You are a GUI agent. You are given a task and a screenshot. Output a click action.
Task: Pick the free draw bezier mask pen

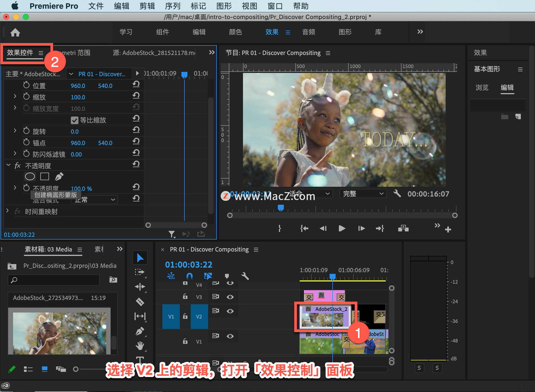click(59, 177)
